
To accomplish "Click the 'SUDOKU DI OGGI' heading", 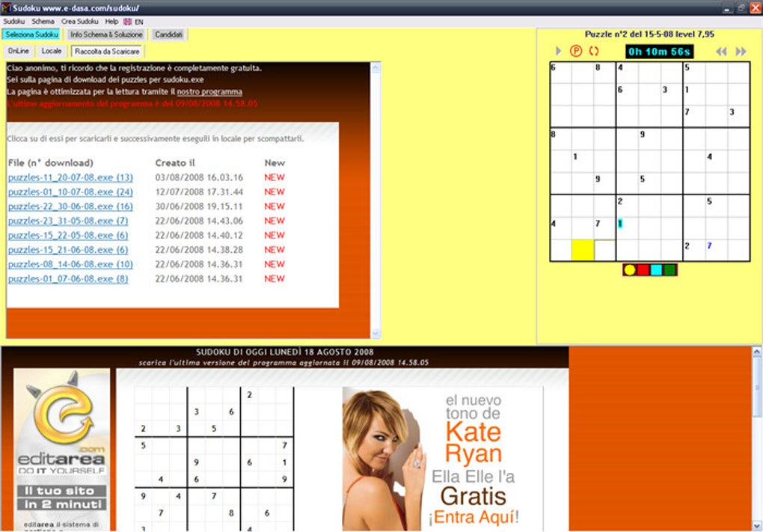I will [x=285, y=352].
